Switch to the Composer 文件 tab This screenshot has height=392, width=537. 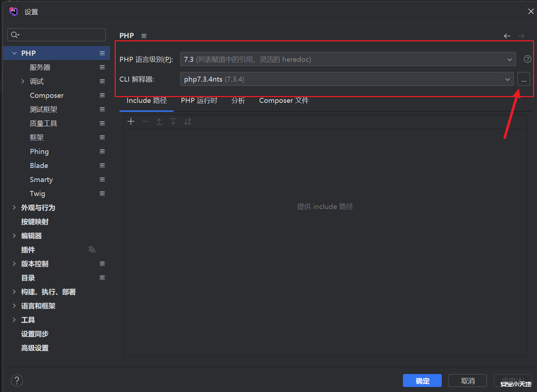pos(284,100)
